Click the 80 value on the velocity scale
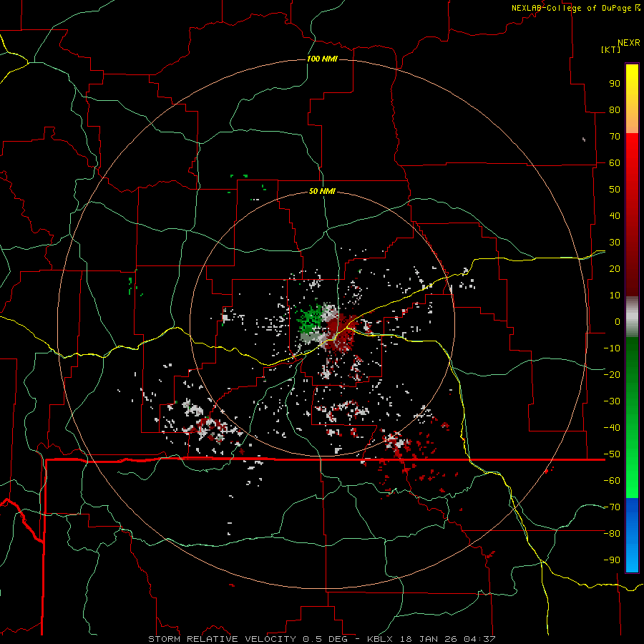This screenshot has height=644, width=644. point(615,109)
